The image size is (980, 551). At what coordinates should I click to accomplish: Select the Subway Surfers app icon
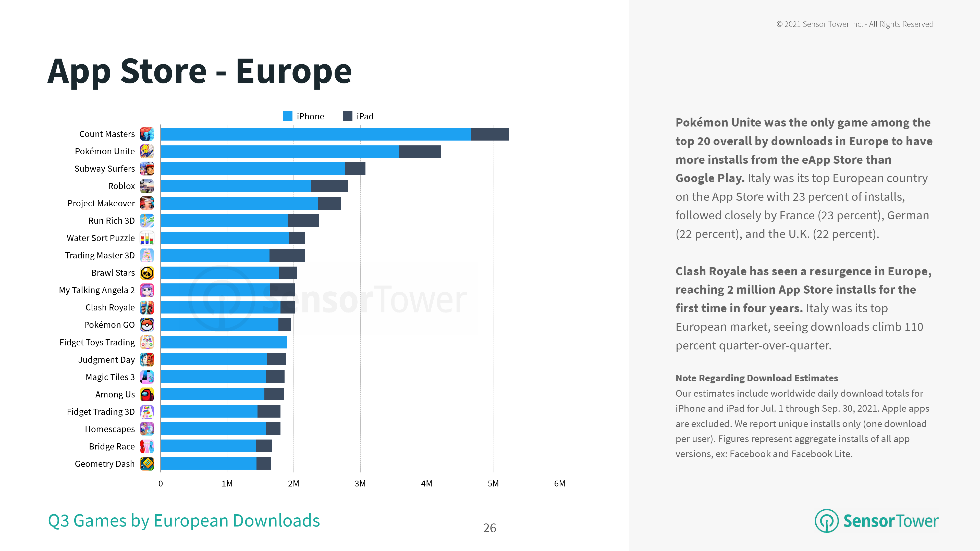147,168
